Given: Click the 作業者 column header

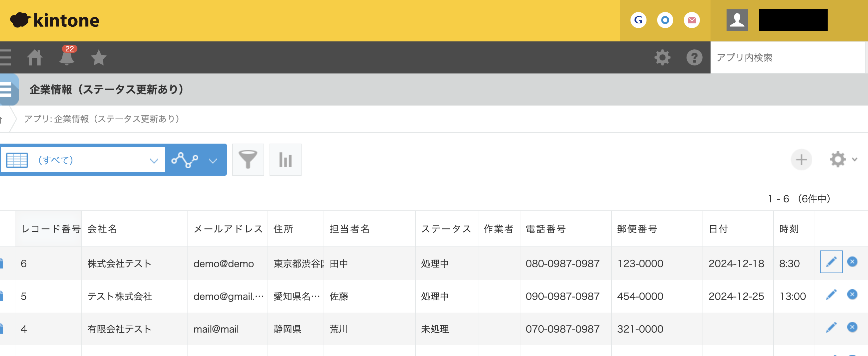Looking at the screenshot, I should [498, 229].
